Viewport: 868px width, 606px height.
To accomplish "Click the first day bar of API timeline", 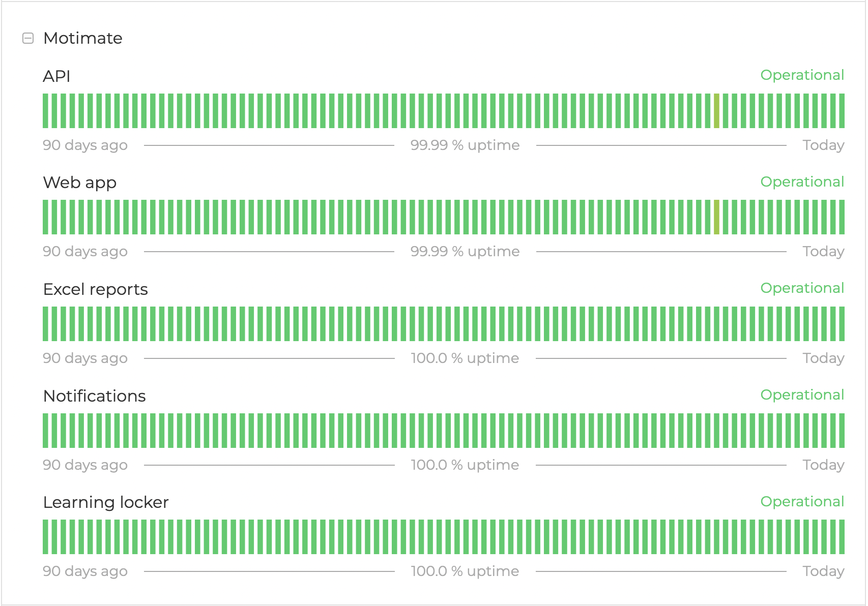I will tap(46, 111).
